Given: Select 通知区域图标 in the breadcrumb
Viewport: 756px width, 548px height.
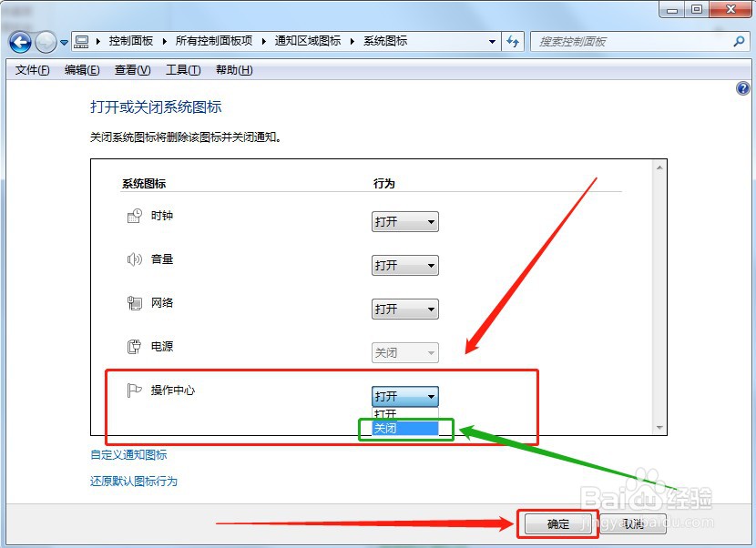Looking at the screenshot, I should 308,41.
